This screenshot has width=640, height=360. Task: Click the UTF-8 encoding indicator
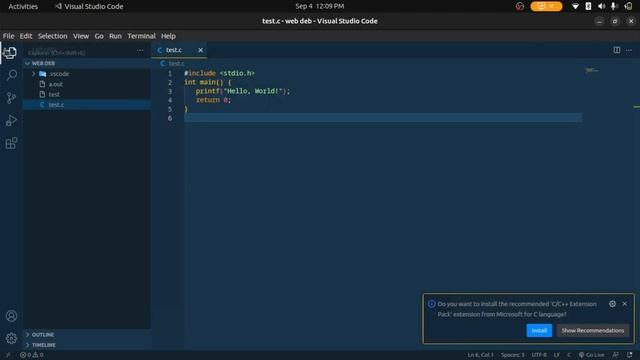(x=539, y=355)
